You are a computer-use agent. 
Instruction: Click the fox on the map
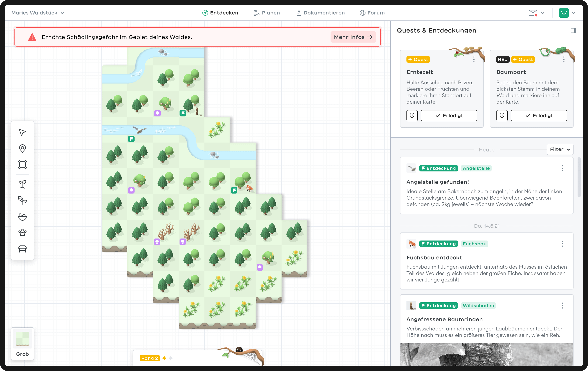click(x=249, y=188)
